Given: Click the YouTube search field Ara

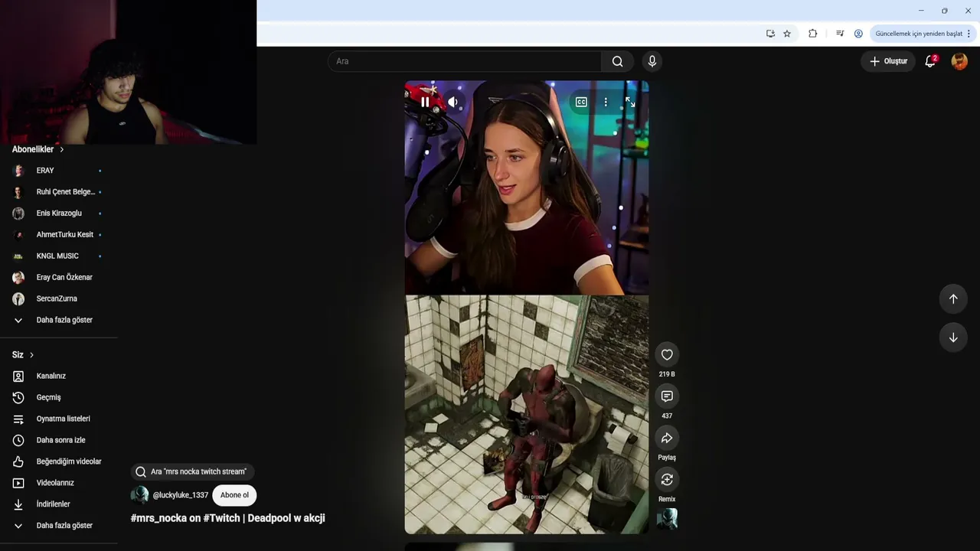Looking at the screenshot, I should 465,61.
